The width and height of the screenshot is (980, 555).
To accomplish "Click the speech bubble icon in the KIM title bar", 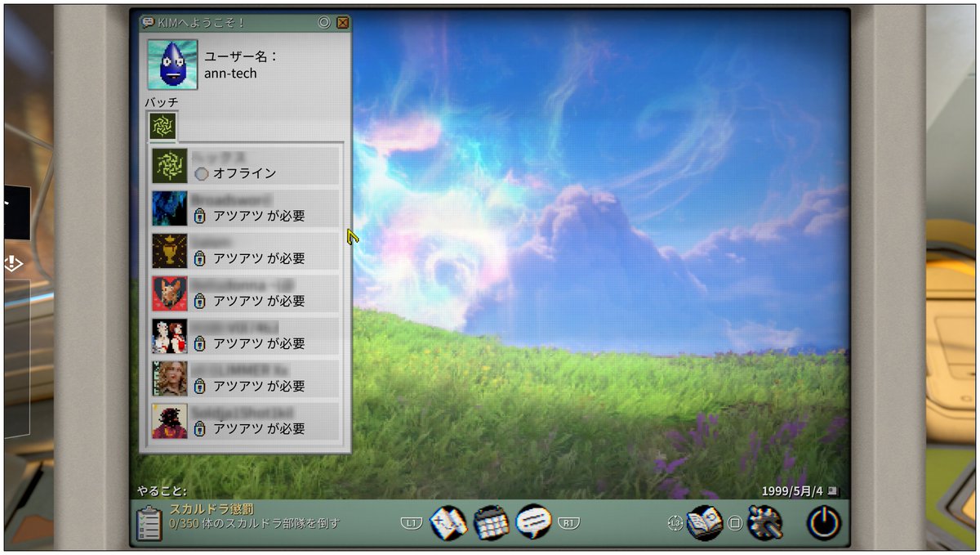I will (148, 23).
